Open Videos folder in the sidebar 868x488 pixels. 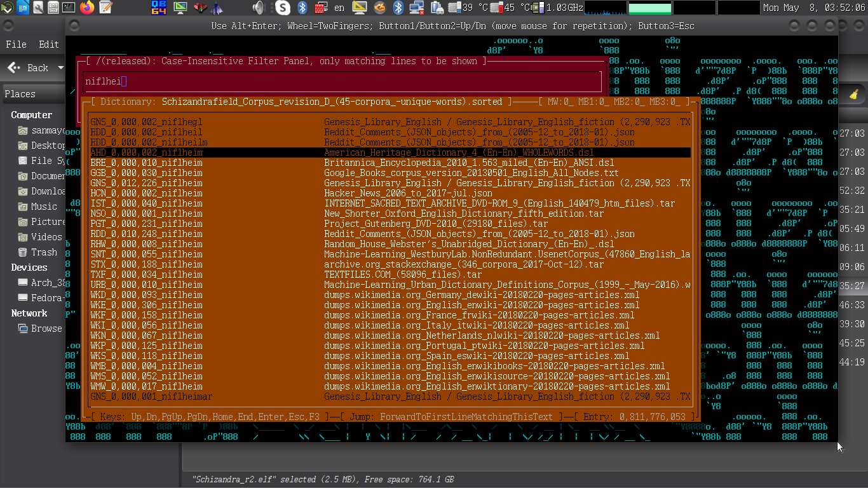tap(40, 237)
